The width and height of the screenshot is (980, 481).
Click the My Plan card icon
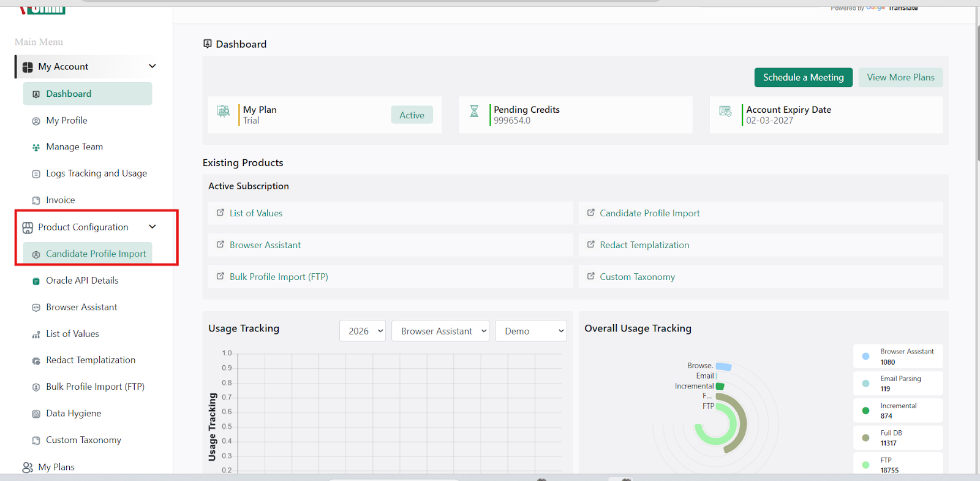223,112
